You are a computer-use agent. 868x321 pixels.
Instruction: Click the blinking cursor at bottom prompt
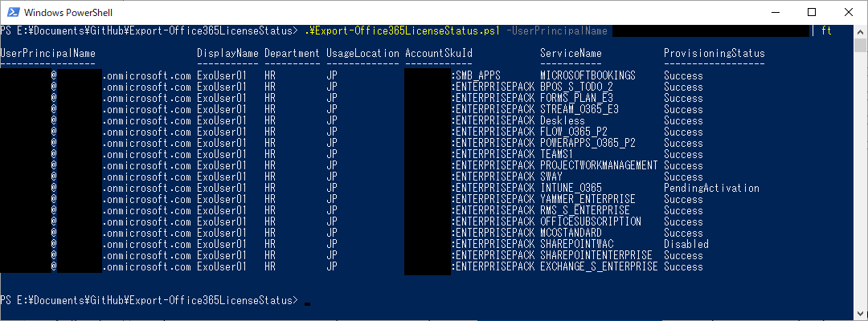(x=307, y=303)
